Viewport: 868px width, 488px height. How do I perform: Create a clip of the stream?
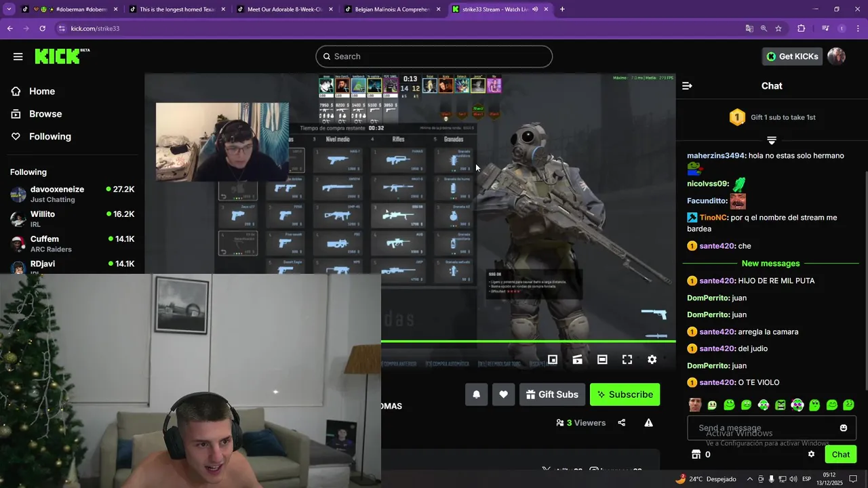point(577,360)
